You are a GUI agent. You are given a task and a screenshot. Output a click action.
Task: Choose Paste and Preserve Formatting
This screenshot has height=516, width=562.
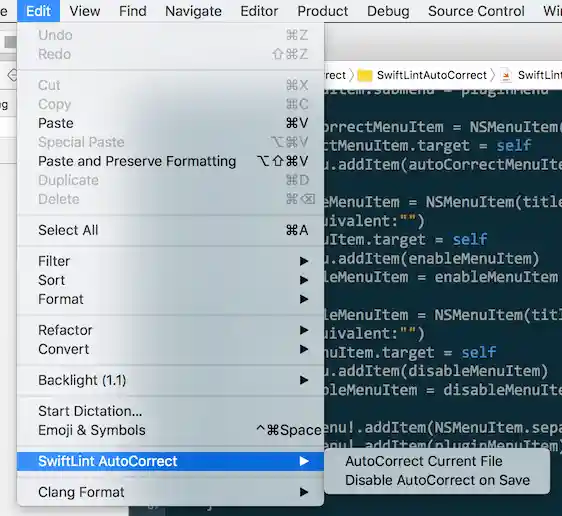click(x=170, y=161)
